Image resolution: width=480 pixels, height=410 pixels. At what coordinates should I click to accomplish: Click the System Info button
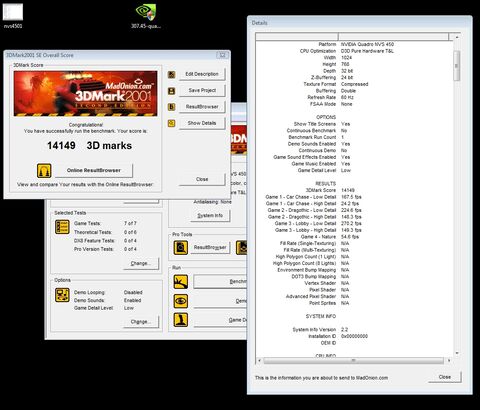[210, 216]
